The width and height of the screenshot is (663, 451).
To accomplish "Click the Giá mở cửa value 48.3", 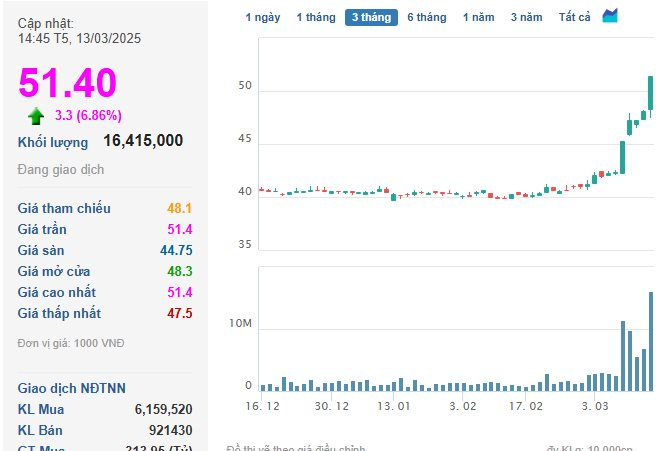I will (x=180, y=271).
